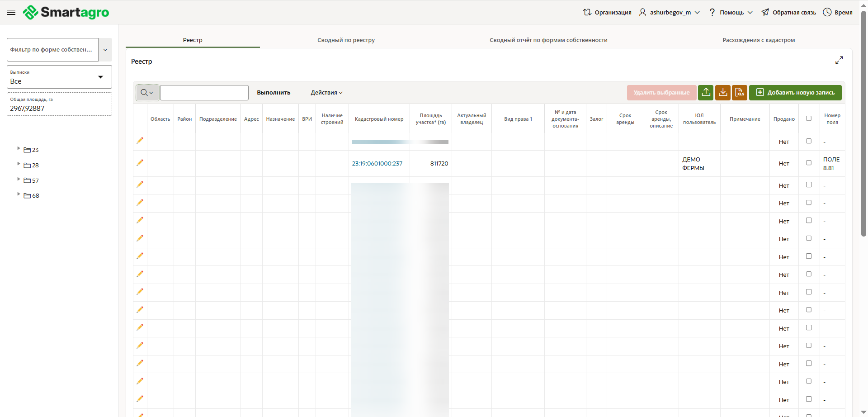Export registry with the XLS icon
868x417 pixels.
(740, 92)
